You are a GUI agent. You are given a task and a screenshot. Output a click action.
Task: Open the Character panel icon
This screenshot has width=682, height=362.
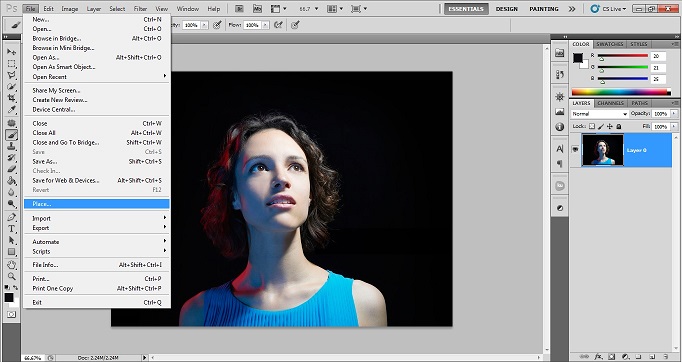coord(560,149)
